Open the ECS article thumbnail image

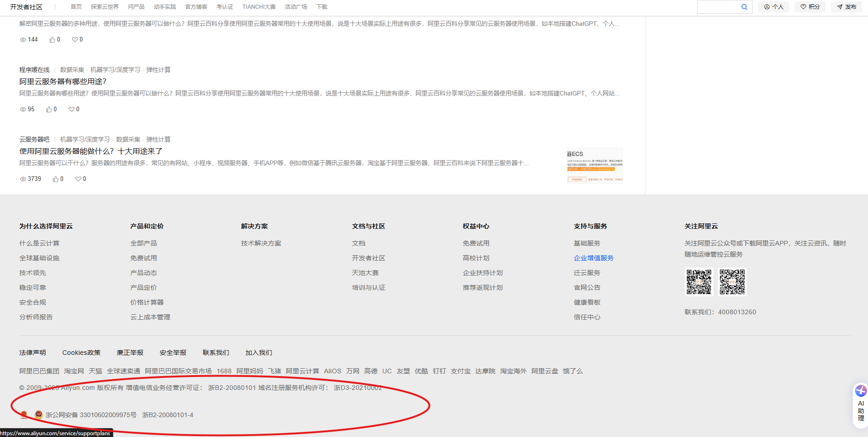595,166
